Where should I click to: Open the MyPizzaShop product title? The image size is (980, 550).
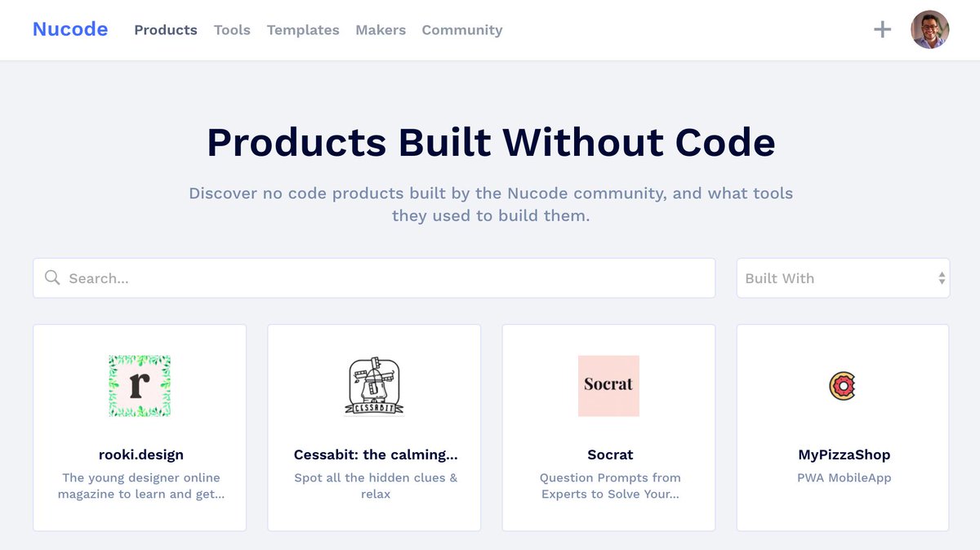coord(844,455)
